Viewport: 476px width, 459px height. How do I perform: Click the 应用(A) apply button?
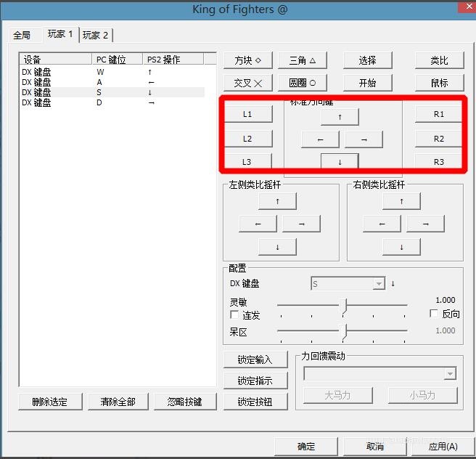(443, 446)
